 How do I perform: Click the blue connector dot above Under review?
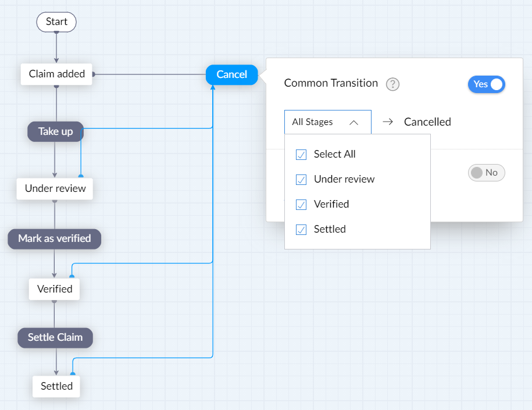[80, 176]
